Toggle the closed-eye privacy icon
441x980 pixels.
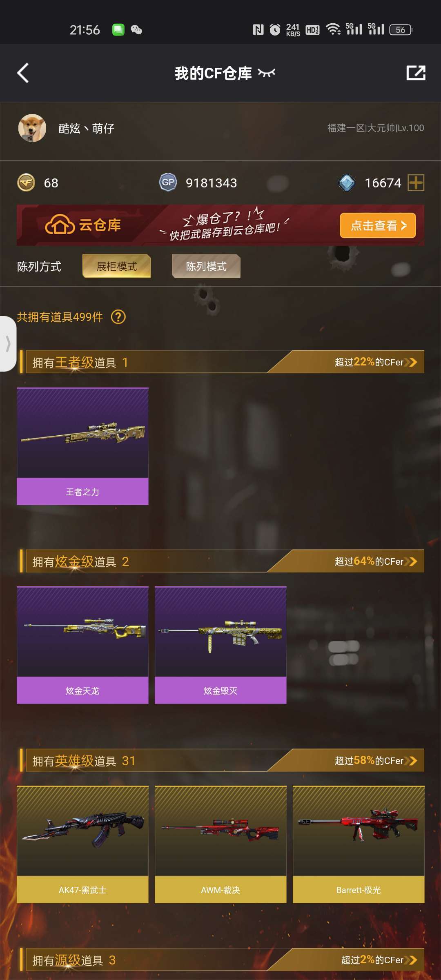pyautogui.click(x=267, y=73)
